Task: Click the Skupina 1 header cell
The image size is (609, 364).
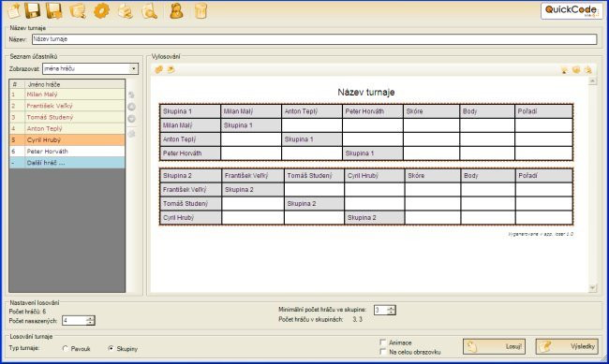Action: (x=190, y=111)
